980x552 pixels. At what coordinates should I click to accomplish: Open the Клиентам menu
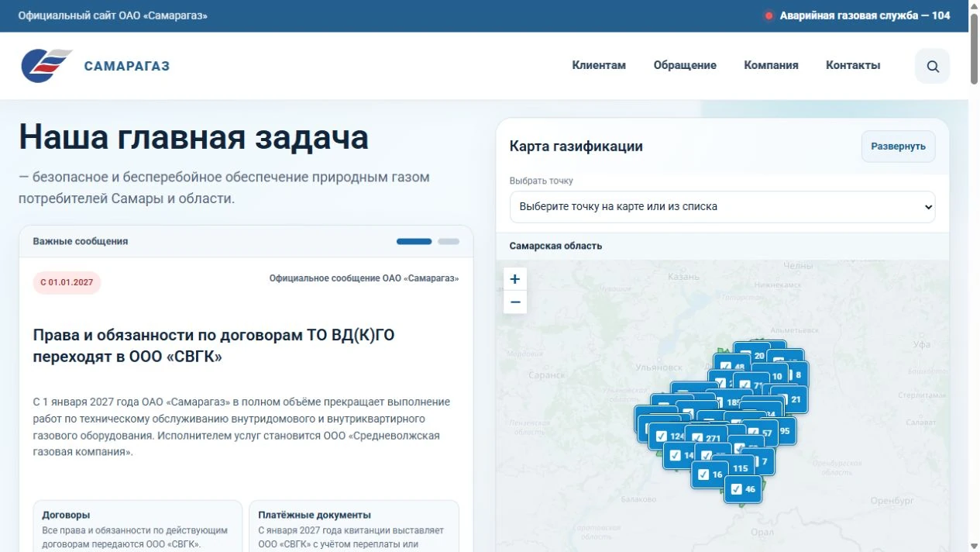[x=599, y=65]
